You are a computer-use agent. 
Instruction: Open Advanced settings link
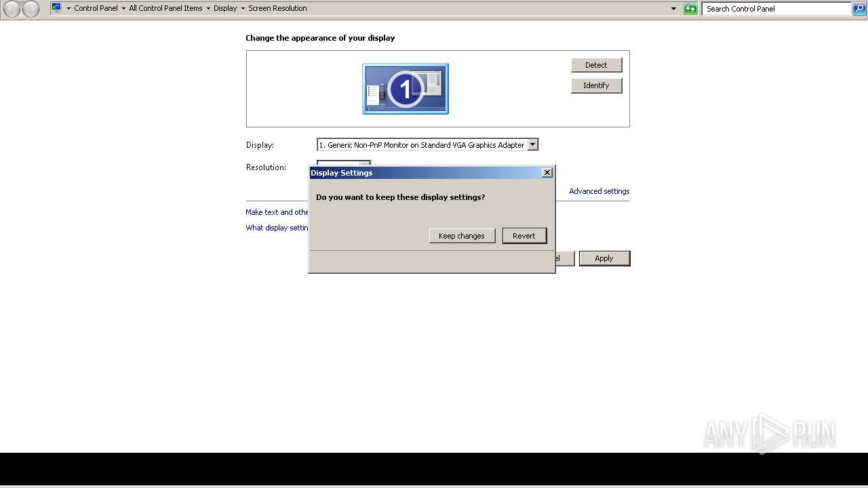coord(599,191)
